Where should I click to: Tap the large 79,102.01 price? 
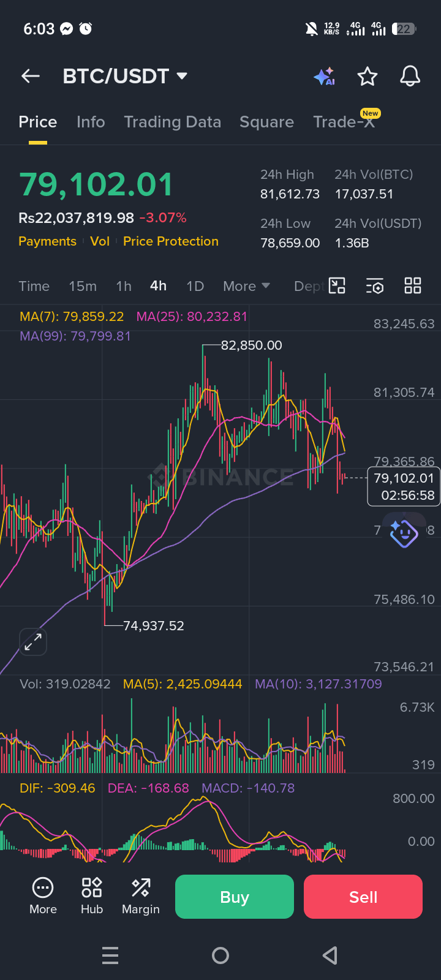point(96,184)
